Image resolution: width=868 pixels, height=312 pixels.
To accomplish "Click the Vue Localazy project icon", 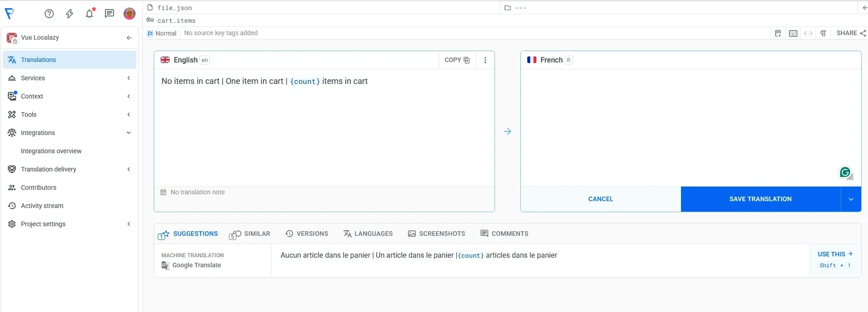I will tap(12, 38).
